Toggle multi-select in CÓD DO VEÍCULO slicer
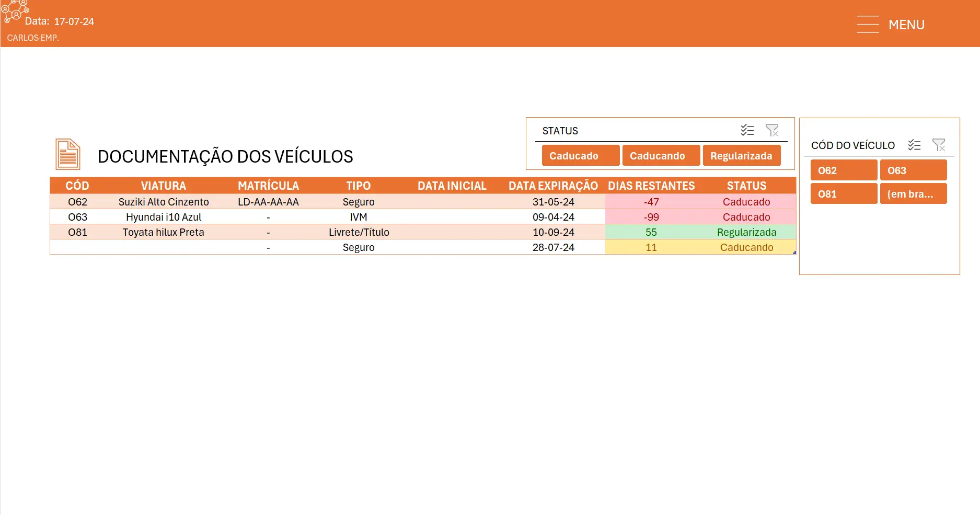Screen dimensions: 980x515 coord(914,145)
